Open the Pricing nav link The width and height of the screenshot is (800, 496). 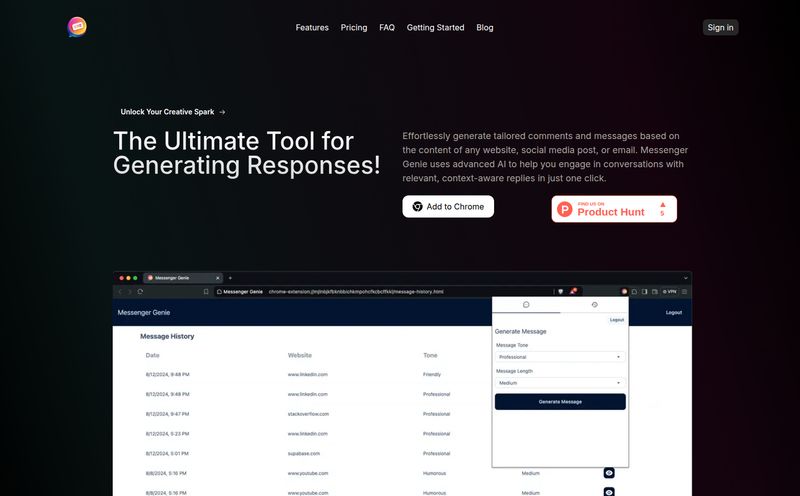tap(354, 28)
